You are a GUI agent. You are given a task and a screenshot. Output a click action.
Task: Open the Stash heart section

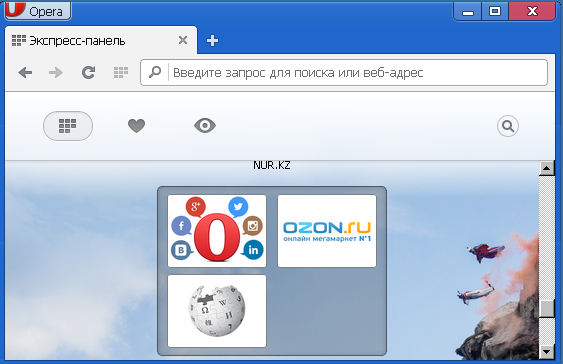(136, 126)
